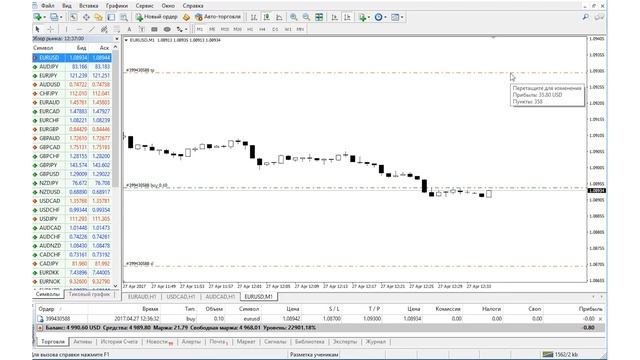Select the Equidistant Channel tool
Screen dimensions: 640x360
(104, 29)
